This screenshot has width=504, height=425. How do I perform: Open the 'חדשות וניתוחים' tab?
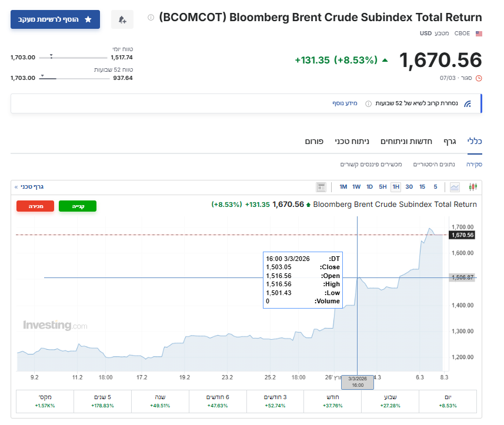pos(406,141)
